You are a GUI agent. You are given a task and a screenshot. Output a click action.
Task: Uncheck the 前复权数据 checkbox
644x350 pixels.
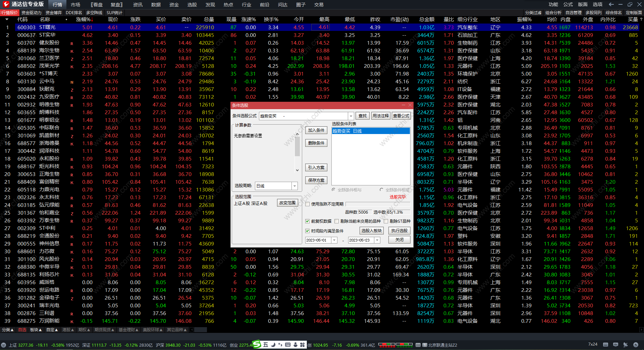(x=307, y=221)
